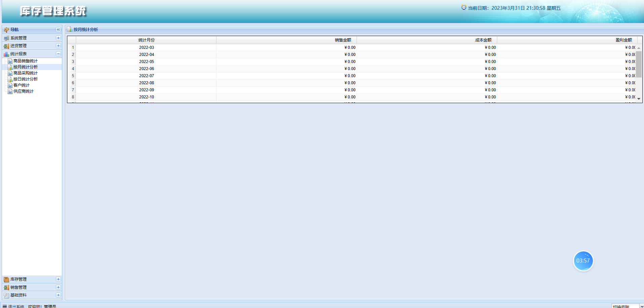Screen dimensions: 644x308
Task: Click the chart icon beside 商品采购统计
Action: pyautogui.click(x=10, y=73)
